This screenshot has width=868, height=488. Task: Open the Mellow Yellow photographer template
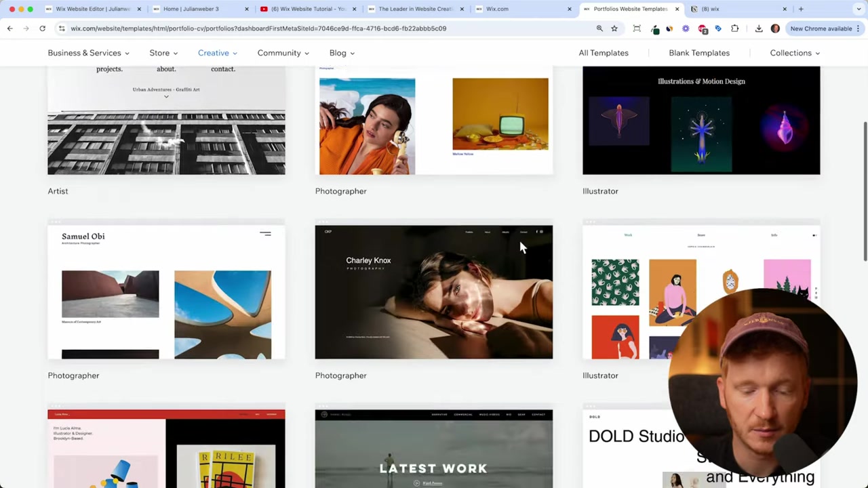tap(434, 120)
